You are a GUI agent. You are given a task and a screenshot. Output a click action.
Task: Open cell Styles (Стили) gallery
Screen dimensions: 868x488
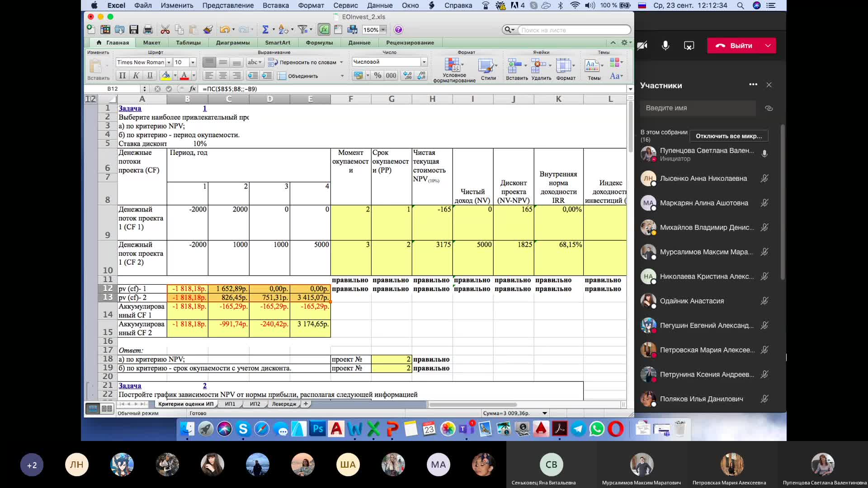click(488, 70)
